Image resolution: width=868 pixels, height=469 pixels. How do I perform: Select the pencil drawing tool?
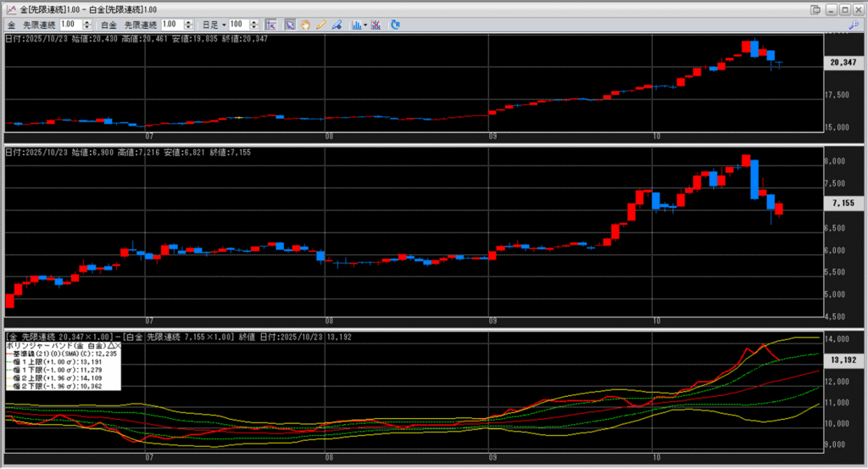321,25
